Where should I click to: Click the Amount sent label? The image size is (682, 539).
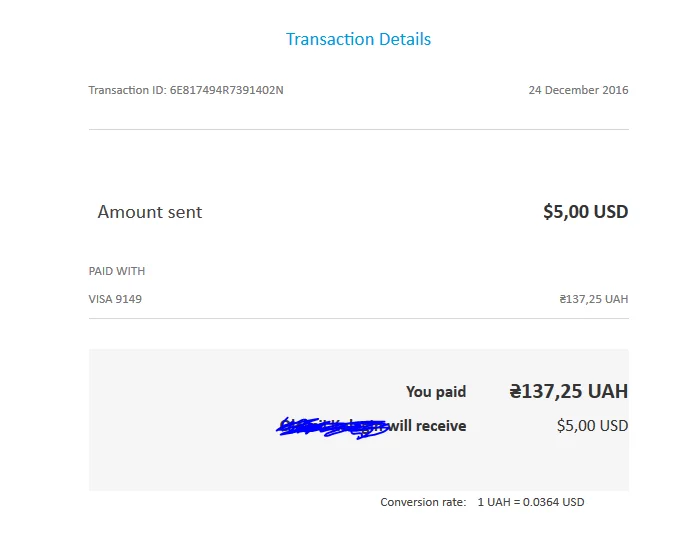click(150, 212)
